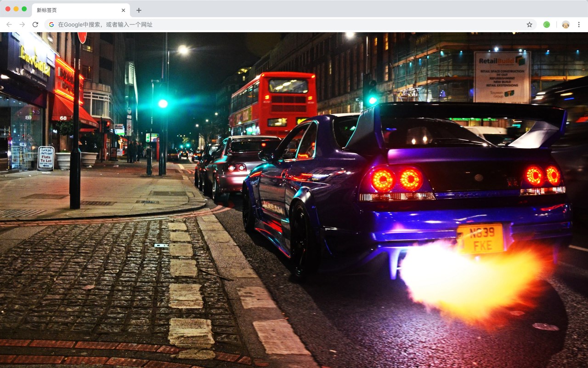
Task: Bookmark this page with the star icon
Action: [x=529, y=24]
